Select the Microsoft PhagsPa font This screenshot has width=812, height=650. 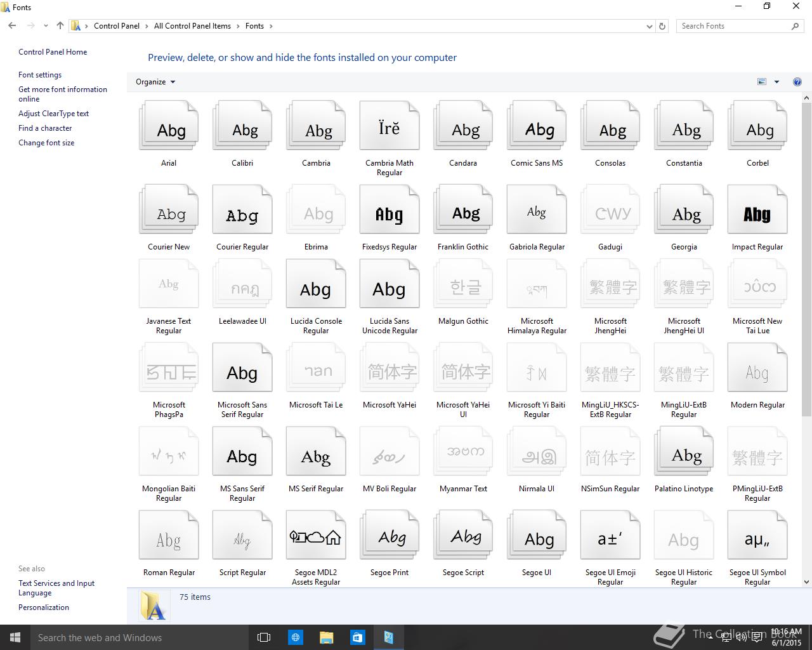point(169,368)
